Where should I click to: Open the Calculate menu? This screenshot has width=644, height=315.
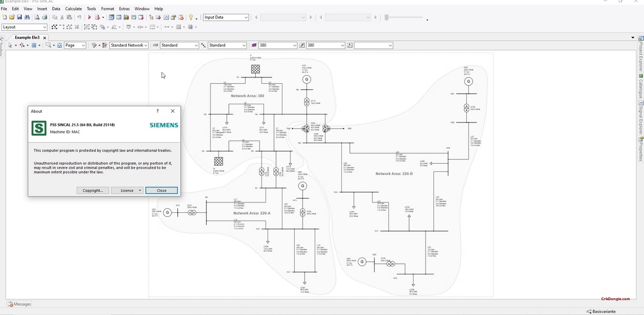73,8
